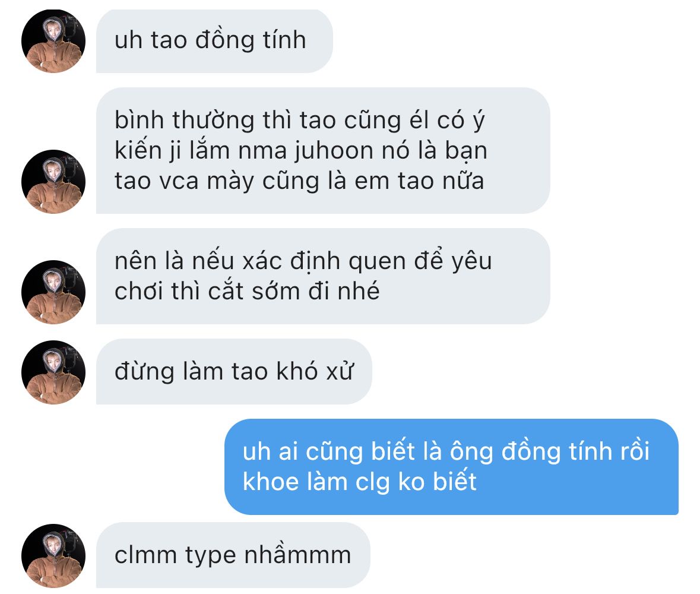Click the word "clmm" in last message
700x594 pixels.
click(145, 555)
